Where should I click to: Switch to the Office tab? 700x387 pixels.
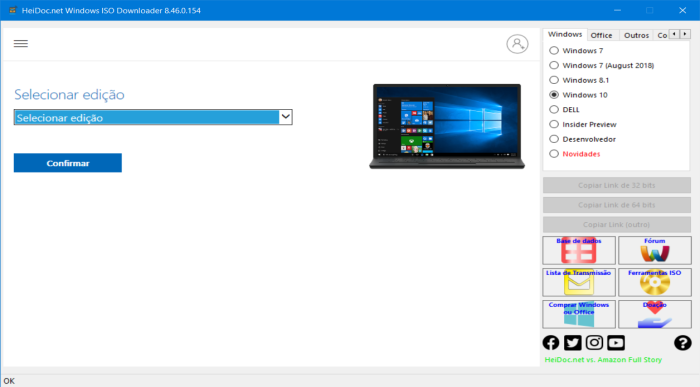[601, 35]
